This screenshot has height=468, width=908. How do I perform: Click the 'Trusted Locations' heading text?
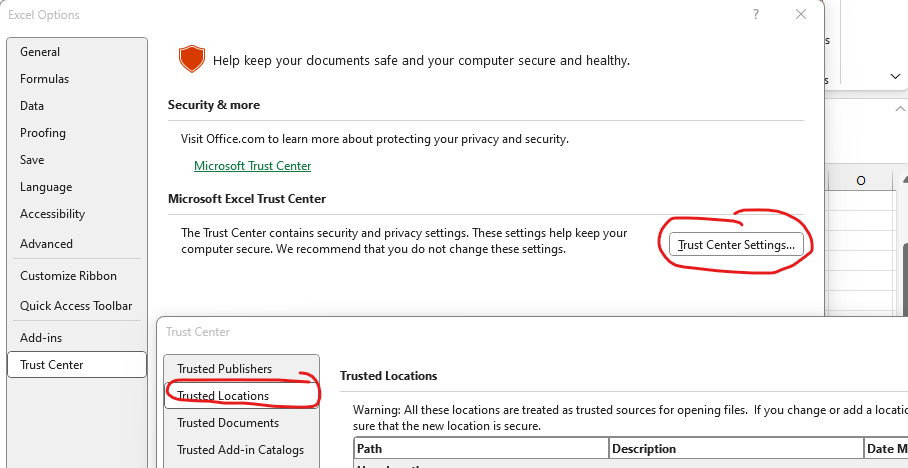(389, 376)
